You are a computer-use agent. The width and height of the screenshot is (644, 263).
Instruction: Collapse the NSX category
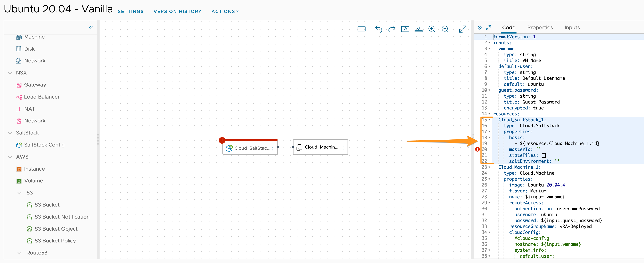tap(10, 73)
